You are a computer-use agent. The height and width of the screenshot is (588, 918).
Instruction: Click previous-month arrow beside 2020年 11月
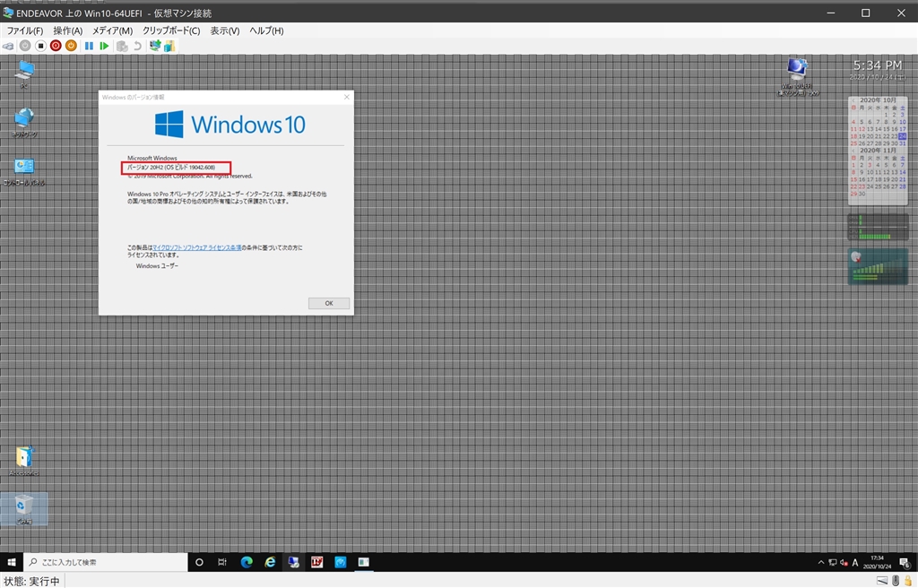[x=853, y=151]
